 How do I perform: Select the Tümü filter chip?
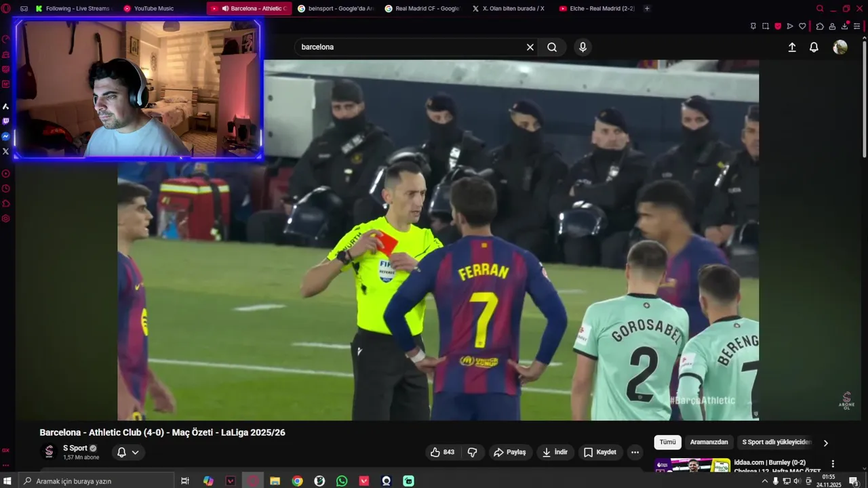pos(668,442)
